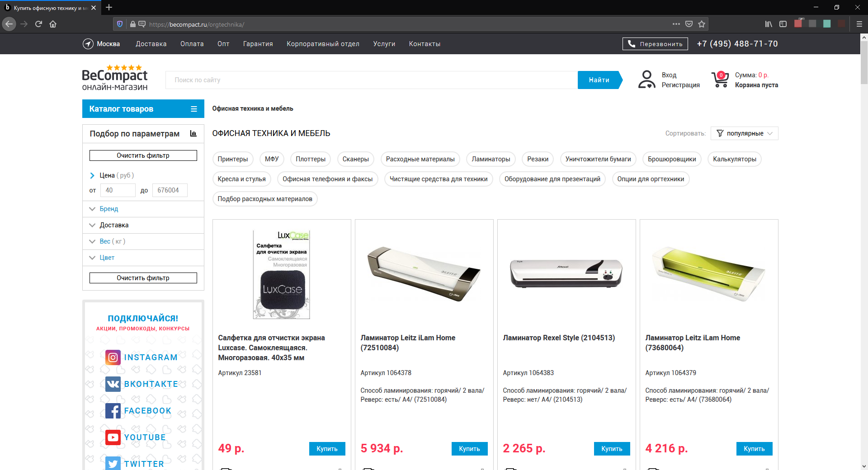Open the Luxcase салфетка product image

point(282,275)
